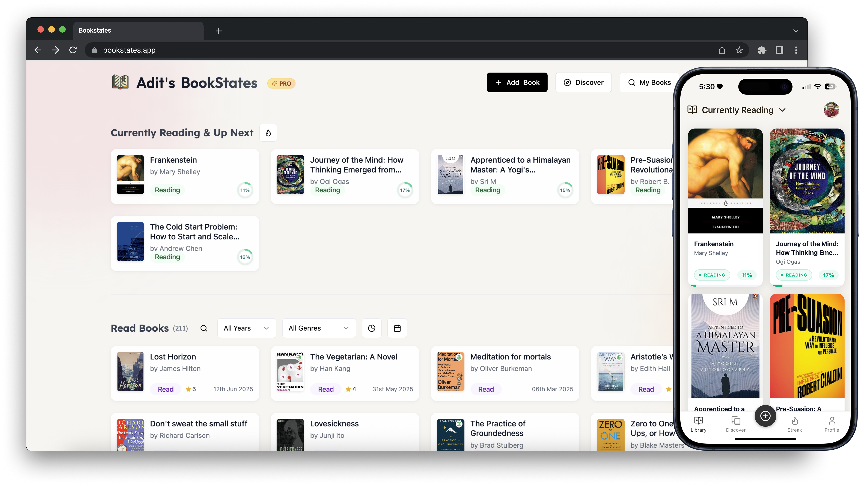
Task: Open reading stats pie chart icon
Action: click(x=372, y=328)
